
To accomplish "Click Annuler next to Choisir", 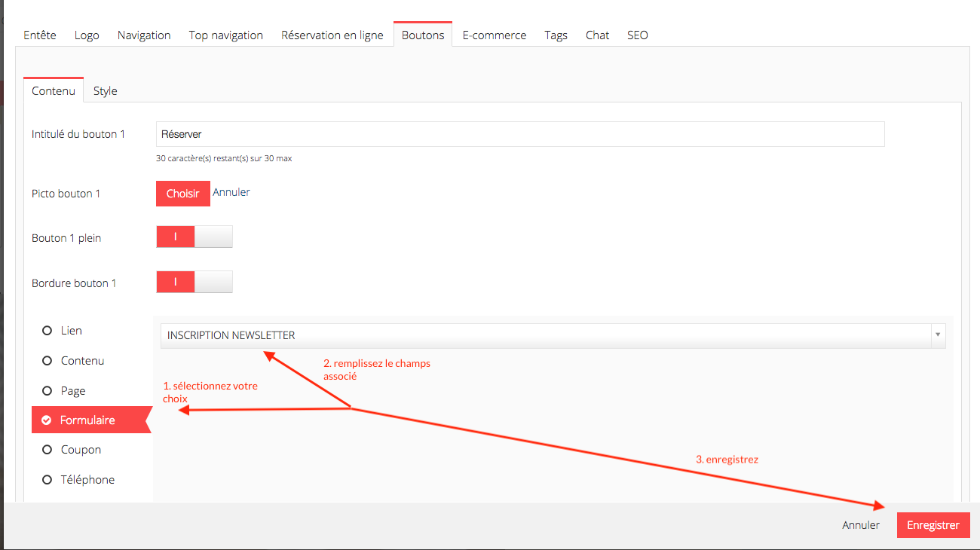I will (x=231, y=192).
